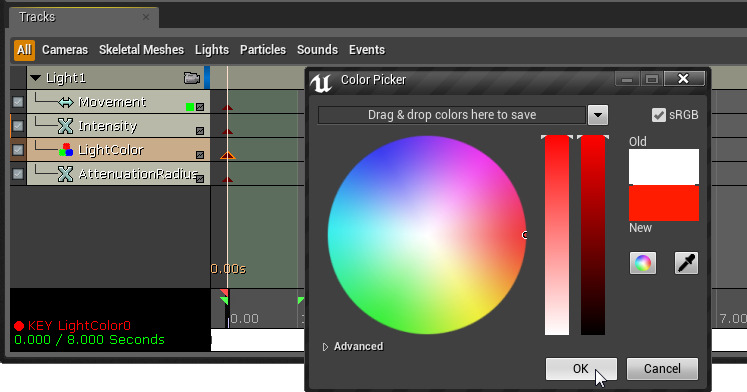
Task: Select the AttenuationRadius keyframe marker
Action: tap(227, 179)
